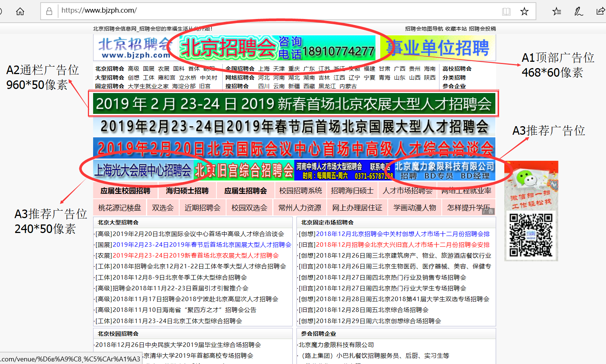Click the WeChat QR code image
Image resolution: width=606 pixels, height=364 pixels.
coord(531,235)
